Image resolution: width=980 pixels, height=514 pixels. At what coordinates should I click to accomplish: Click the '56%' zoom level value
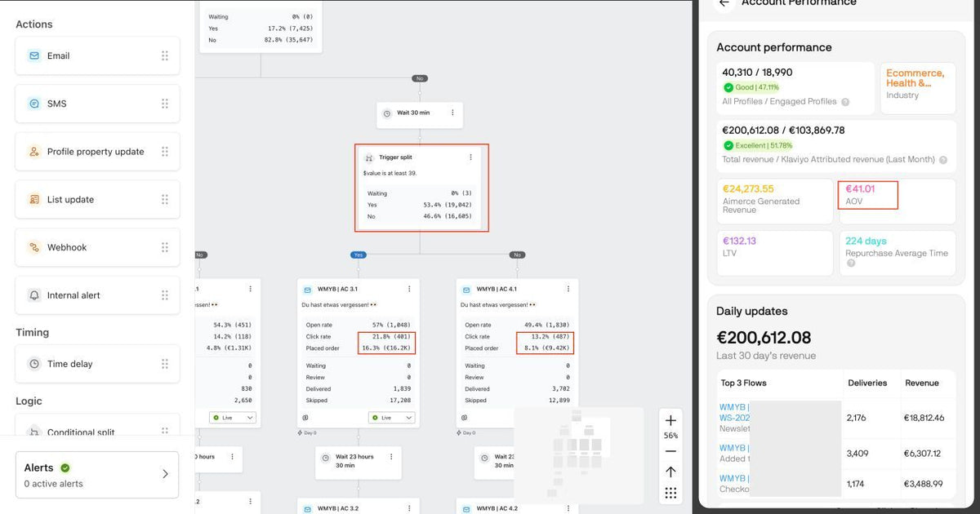(670, 436)
